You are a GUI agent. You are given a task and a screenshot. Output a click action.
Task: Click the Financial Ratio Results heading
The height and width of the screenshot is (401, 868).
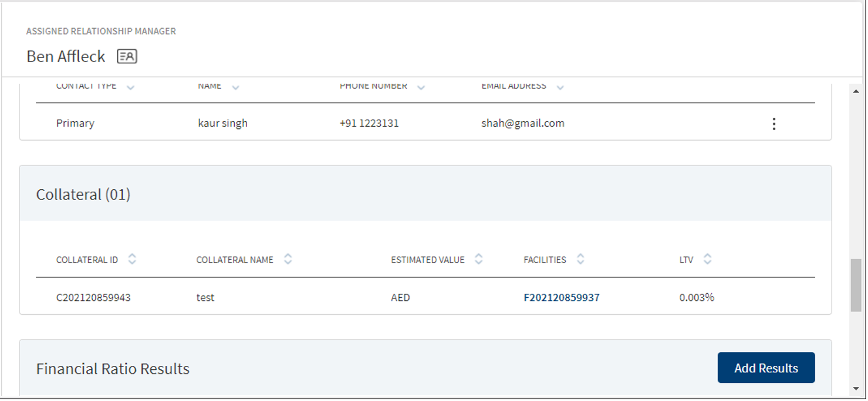(x=113, y=369)
